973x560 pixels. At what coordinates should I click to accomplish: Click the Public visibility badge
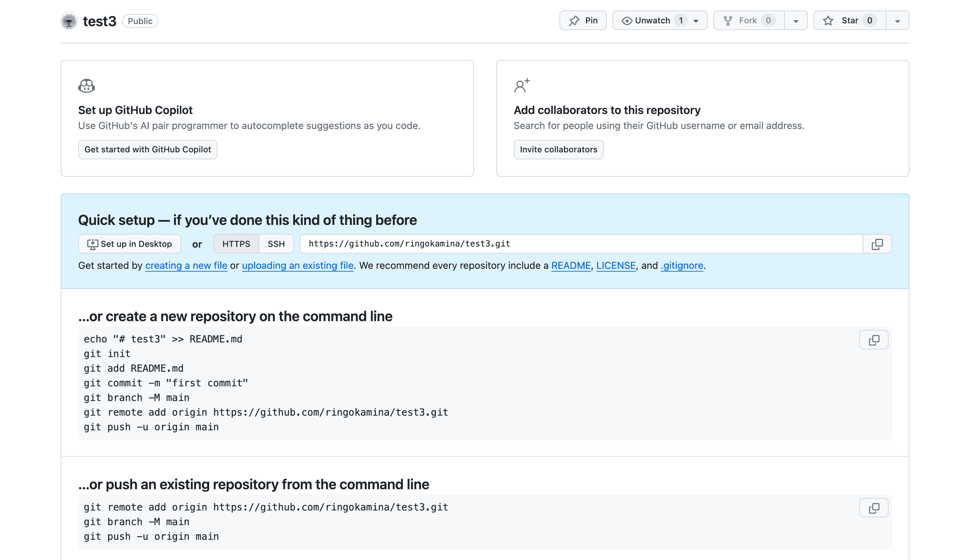click(x=140, y=21)
